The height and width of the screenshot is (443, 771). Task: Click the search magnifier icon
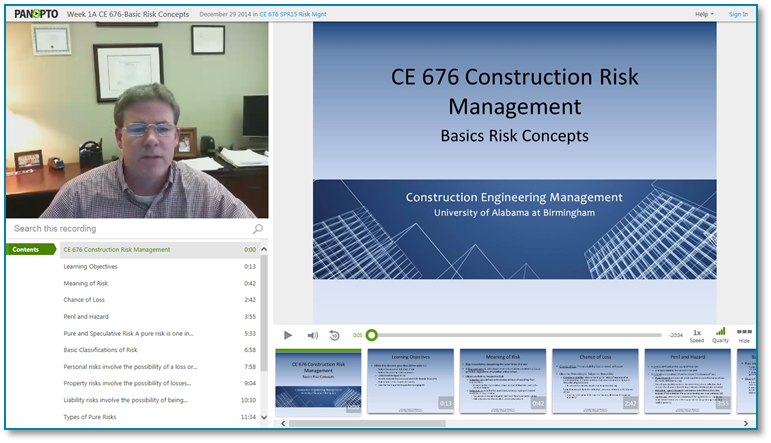click(257, 229)
